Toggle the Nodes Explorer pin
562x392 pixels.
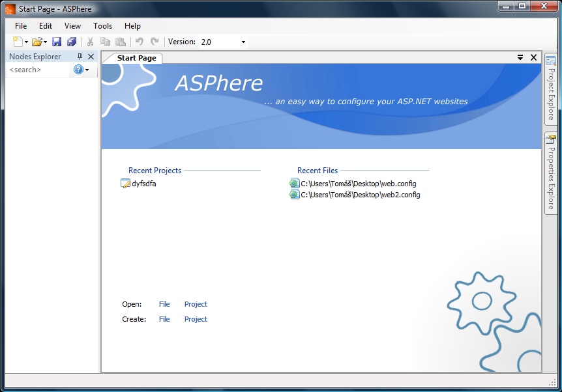pos(80,57)
